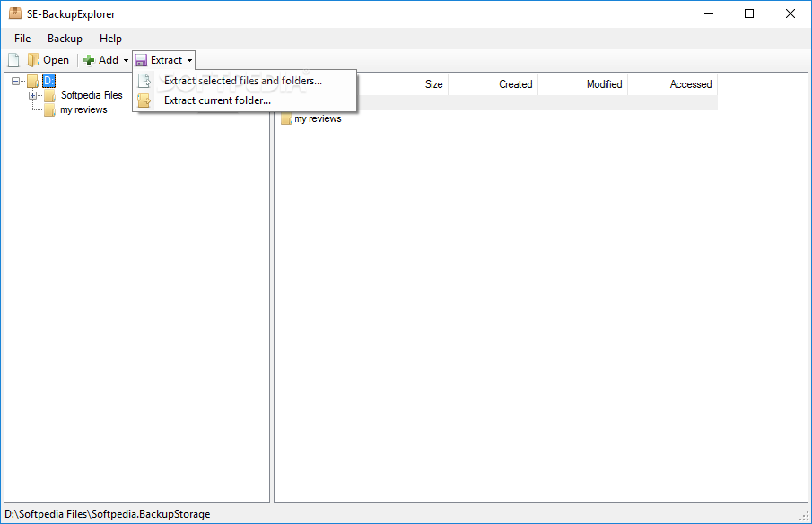The image size is (812, 524).
Task: Click the purple floppy Extract icon
Action: click(141, 61)
